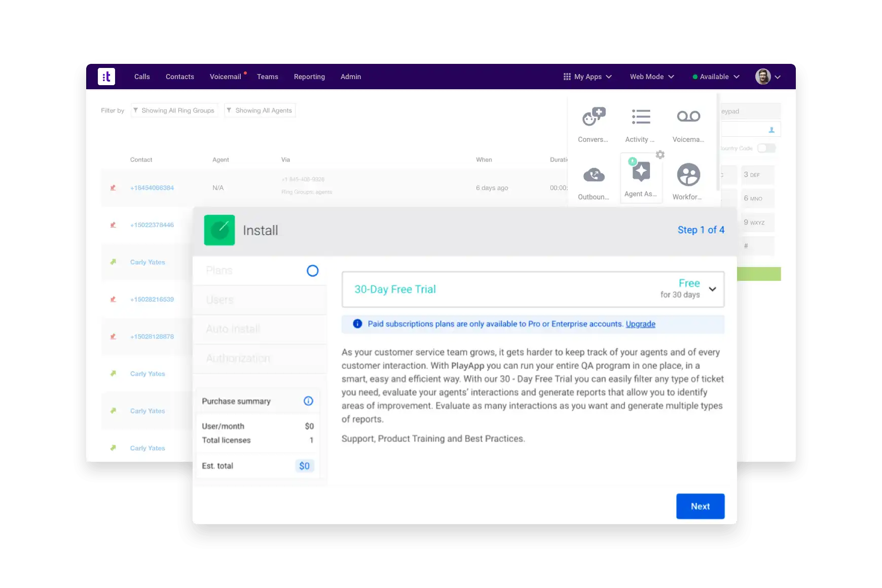The width and height of the screenshot is (882, 588).
Task: Open the My Apps dropdown
Action: pos(587,77)
